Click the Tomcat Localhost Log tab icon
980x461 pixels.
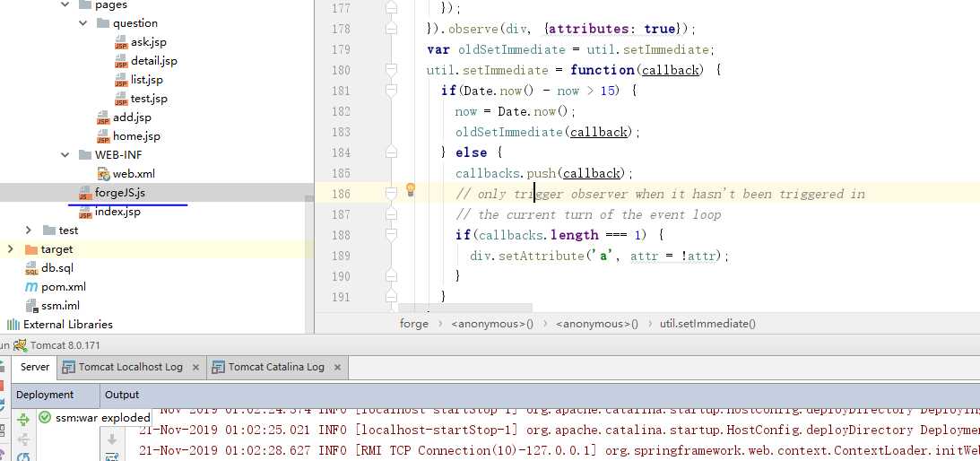click(68, 367)
